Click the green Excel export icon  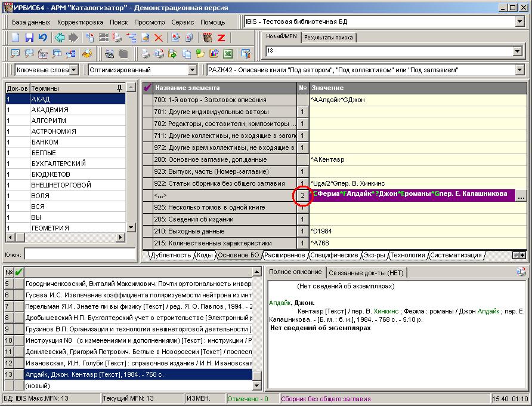pos(227,54)
